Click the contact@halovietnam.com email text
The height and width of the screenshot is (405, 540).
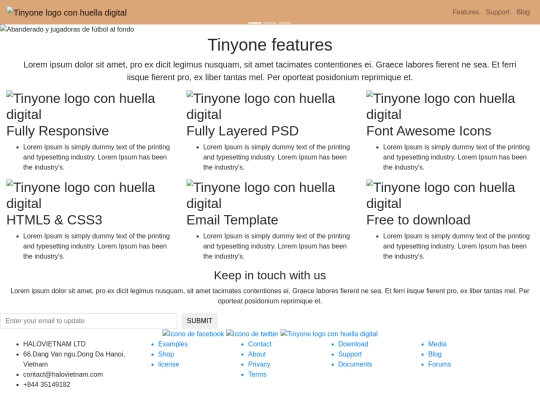[x=63, y=374]
